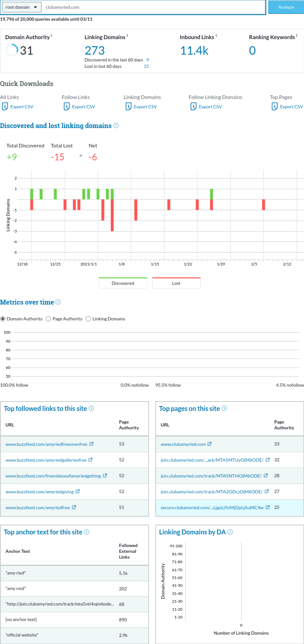Screen dimensions: 304x644
Task: Click the Top Pages export download icon
Action: [275, 106]
